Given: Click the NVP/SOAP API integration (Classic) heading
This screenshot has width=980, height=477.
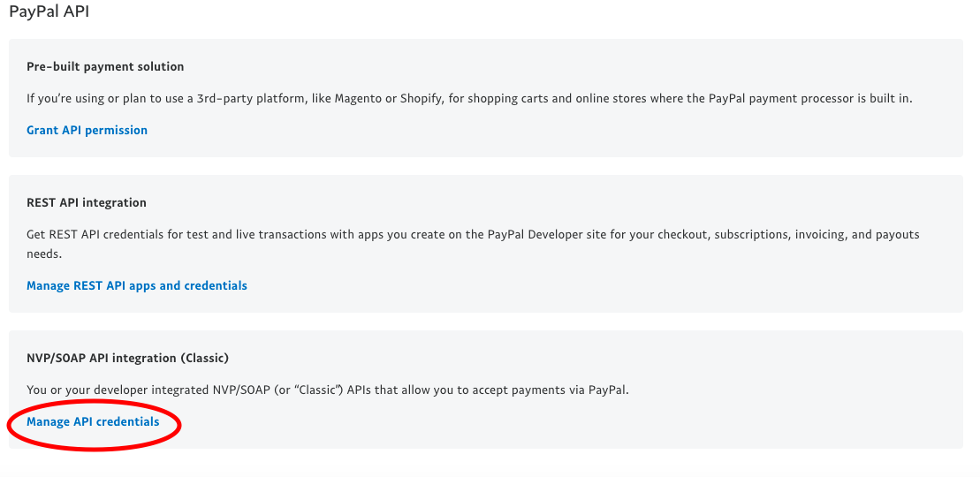Looking at the screenshot, I should [127, 359].
